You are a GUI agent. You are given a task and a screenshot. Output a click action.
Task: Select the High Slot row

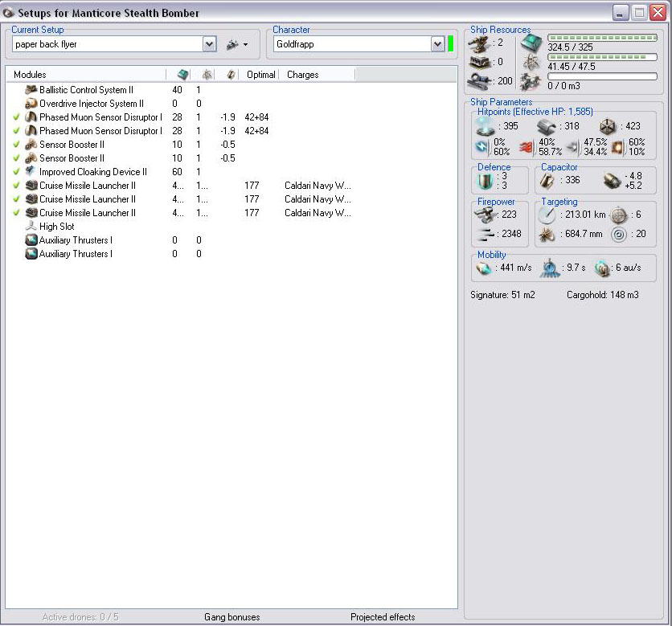tap(232, 227)
